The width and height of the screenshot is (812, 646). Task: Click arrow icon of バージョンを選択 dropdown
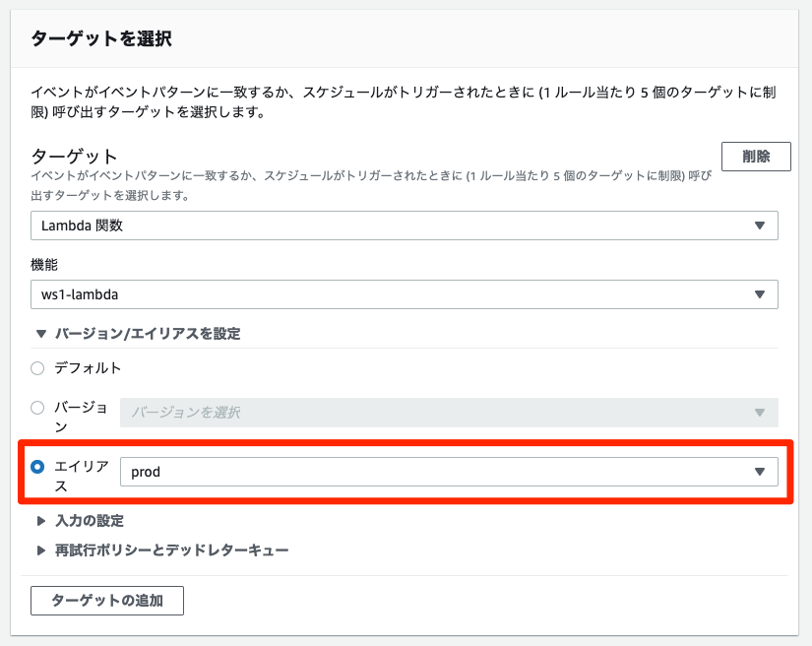click(760, 413)
